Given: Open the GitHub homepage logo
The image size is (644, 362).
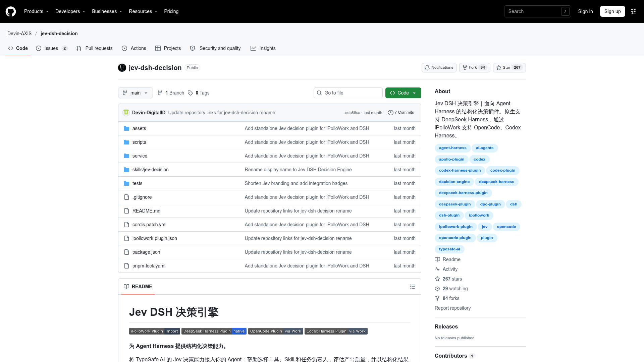Looking at the screenshot, I should tap(11, 11).
